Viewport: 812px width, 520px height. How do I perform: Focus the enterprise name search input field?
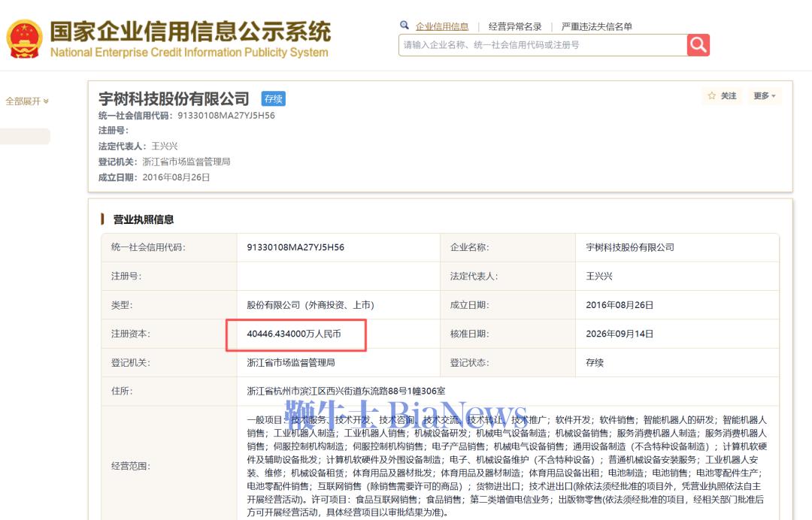543,45
